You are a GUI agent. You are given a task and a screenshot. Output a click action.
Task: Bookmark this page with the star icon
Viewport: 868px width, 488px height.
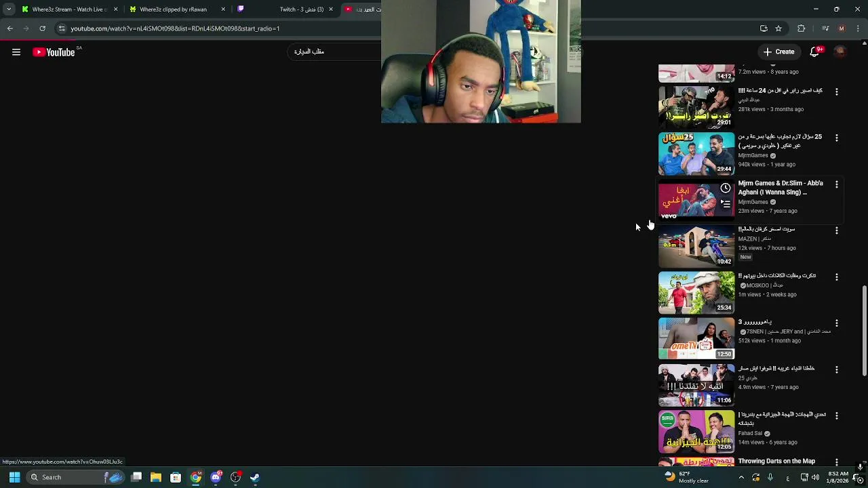point(778,28)
